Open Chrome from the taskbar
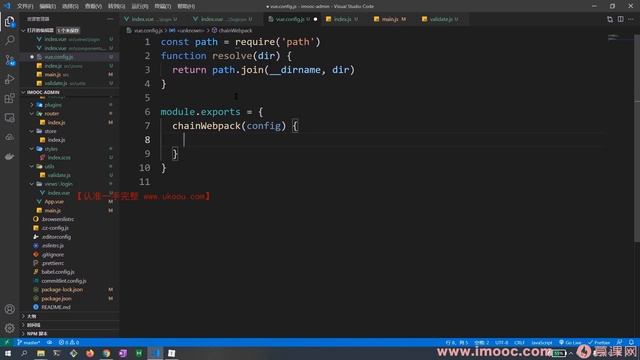This screenshot has width=640, height=360. point(107,353)
